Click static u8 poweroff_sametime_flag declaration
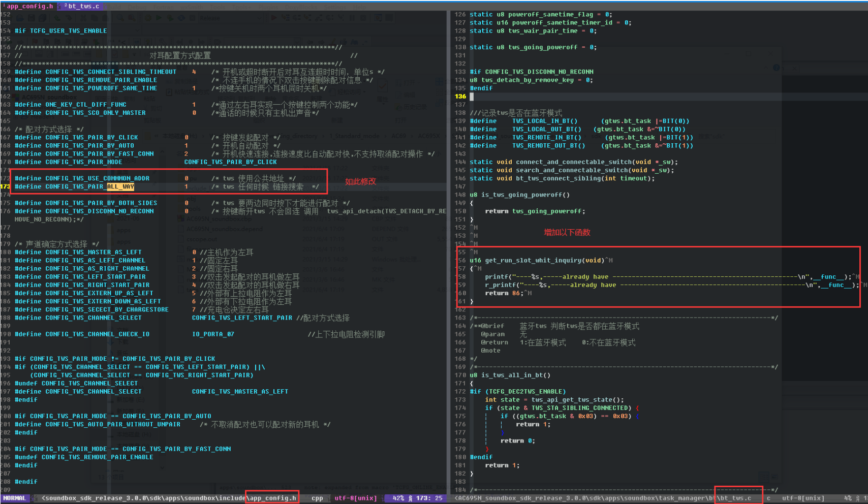 click(x=541, y=15)
